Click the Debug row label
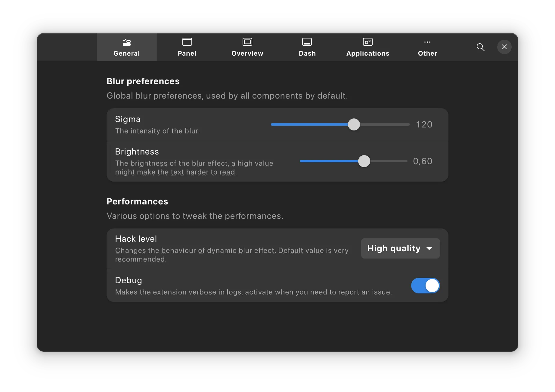This screenshot has height=392, width=555. (x=129, y=280)
